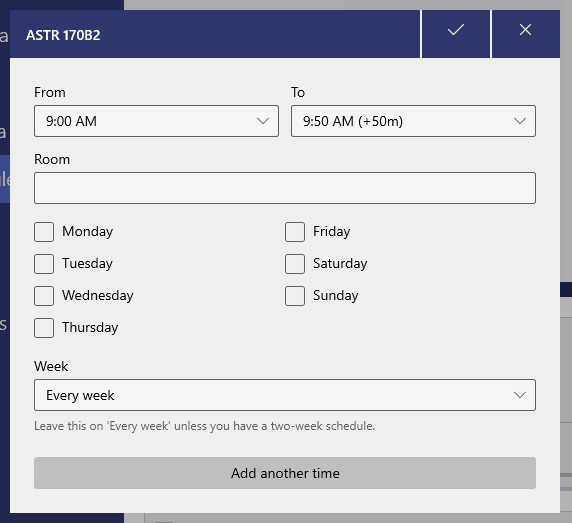Tick the Wednesday checkbox
The height and width of the screenshot is (523, 572).
(x=44, y=296)
